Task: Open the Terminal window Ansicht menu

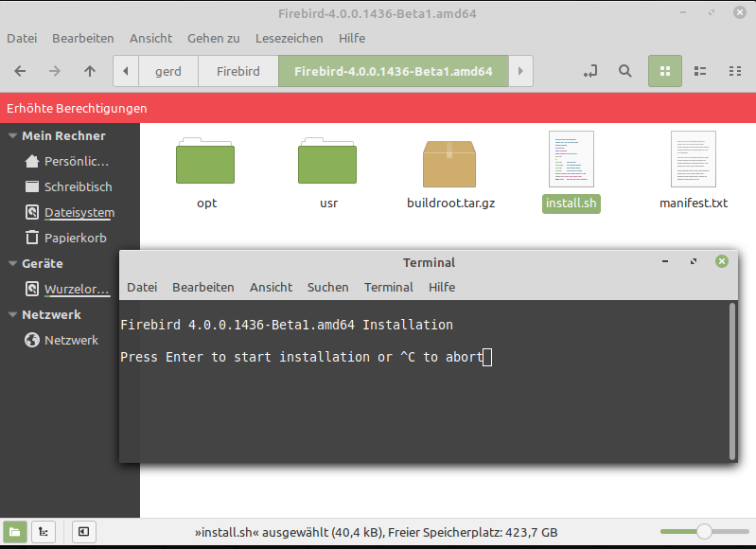Action: 271,287
